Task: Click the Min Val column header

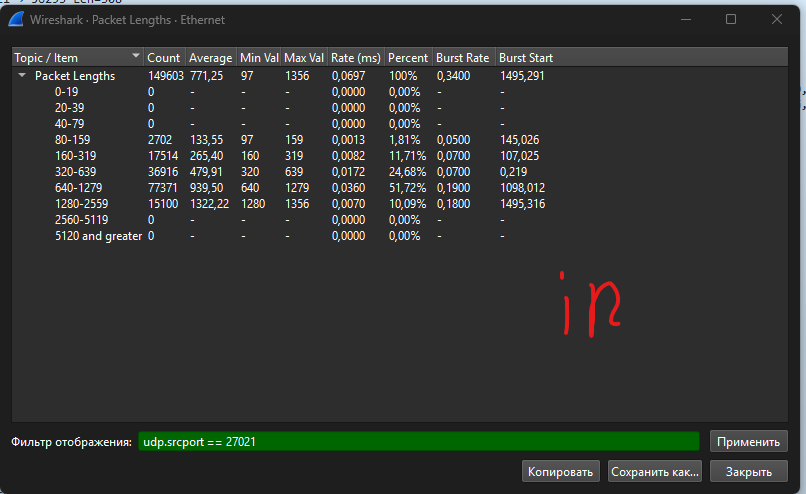Action: point(259,58)
